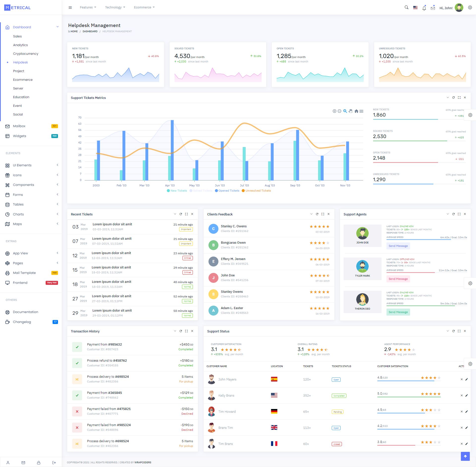Select Mailbox in the sidebar
Screen dimensions: 476x467
point(19,126)
